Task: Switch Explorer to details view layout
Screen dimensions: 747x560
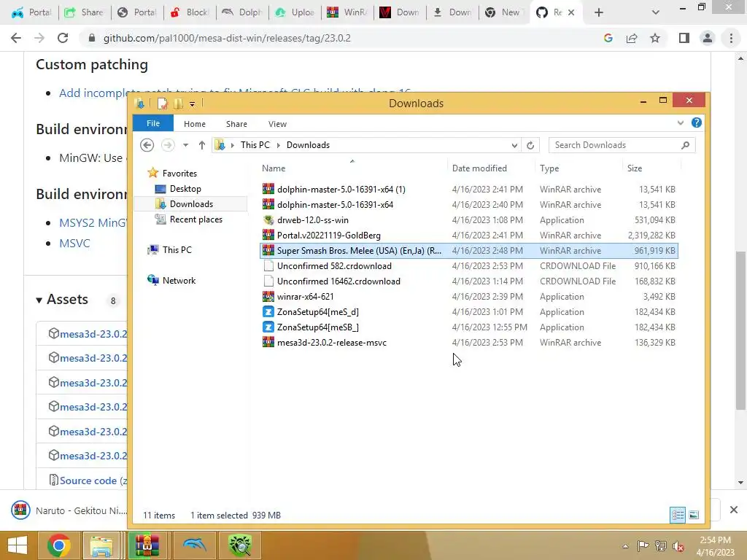Action: (678, 515)
